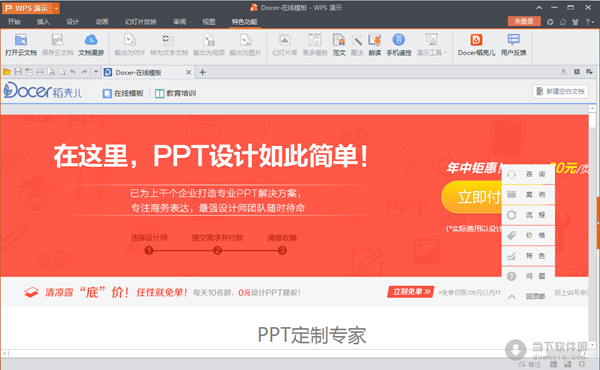The image size is (600, 370).
Task: Click the save quick-access icon
Action: [x=18, y=72]
